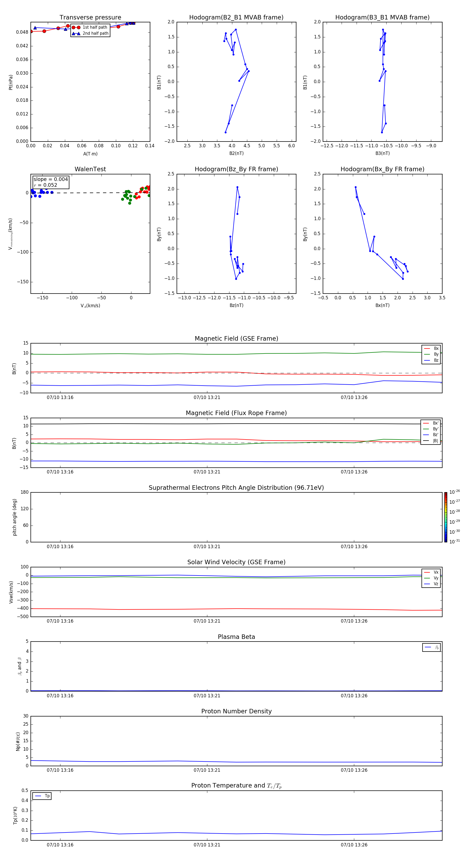Screen dimensions: 473x868
Task: Select the "Proton Temperature and Te/Tp" title
Action: tap(236, 785)
